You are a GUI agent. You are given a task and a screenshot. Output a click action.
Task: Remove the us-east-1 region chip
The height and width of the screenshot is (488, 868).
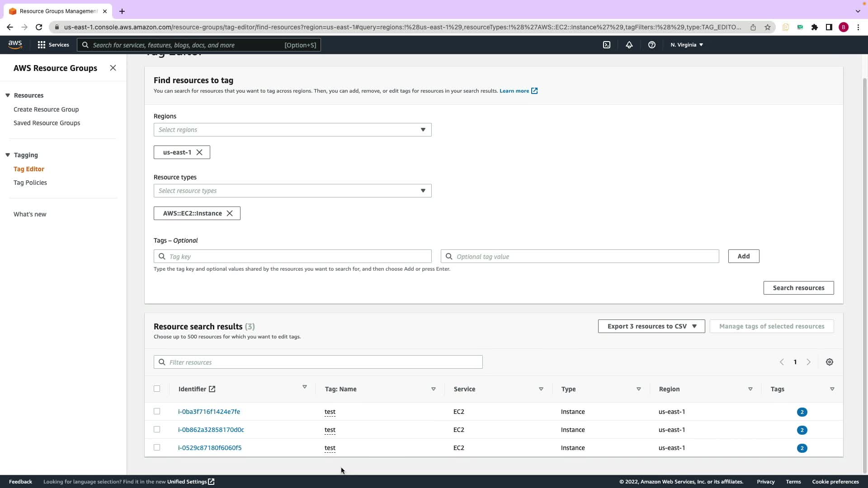pyautogui.click(x=199, y=152)
